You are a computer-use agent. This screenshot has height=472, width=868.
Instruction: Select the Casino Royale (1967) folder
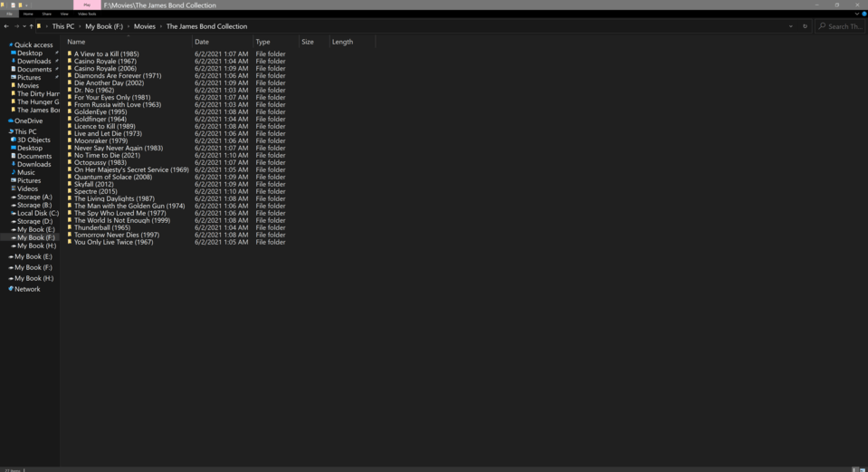coord(105,61)
